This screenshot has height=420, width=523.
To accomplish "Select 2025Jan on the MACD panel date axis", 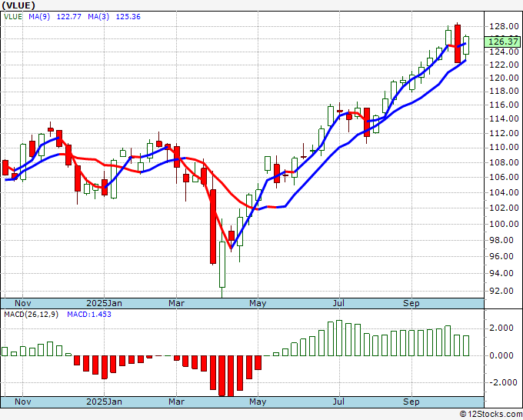I will pos(104,402).
